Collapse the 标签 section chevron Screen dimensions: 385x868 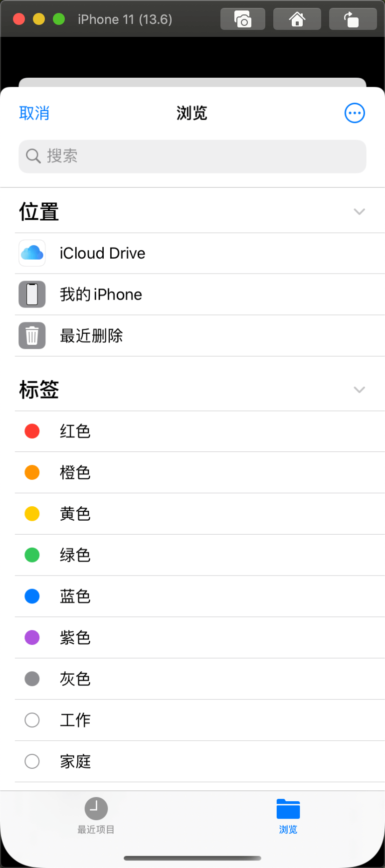pyautogui.click(x=359, y=390)
